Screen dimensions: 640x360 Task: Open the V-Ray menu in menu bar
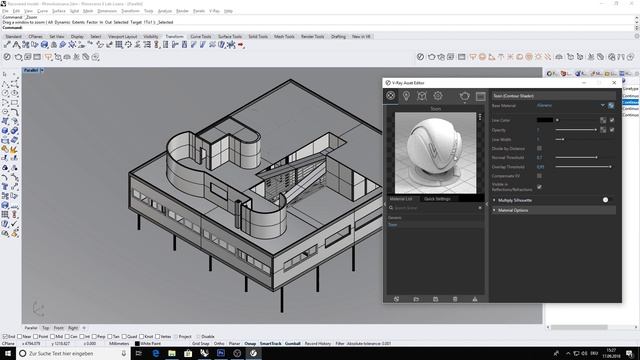pos(214,11)
